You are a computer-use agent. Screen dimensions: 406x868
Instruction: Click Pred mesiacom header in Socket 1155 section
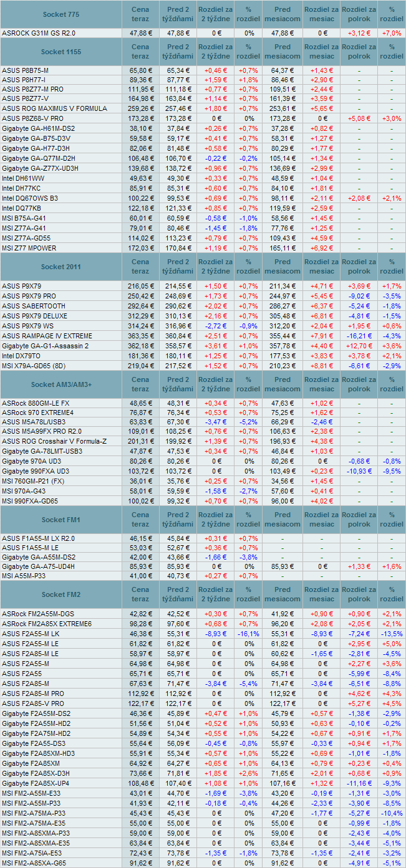coord(283,51)
